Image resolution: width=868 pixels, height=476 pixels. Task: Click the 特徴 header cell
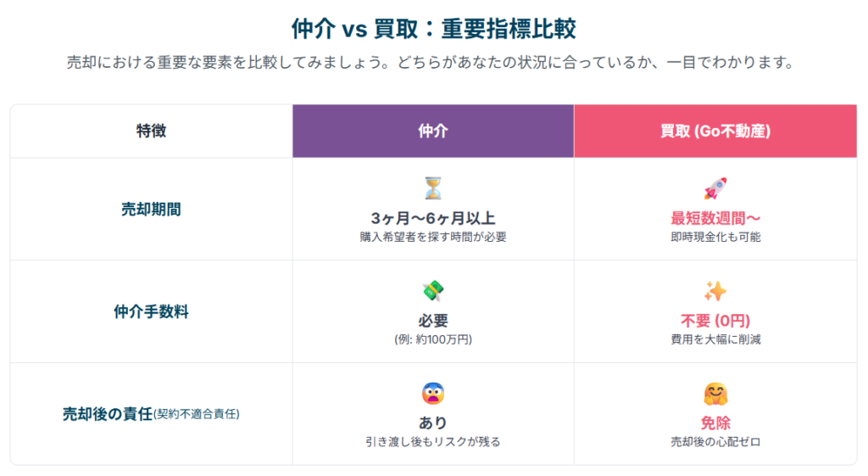pyautogui.click(x=151, y=132)
